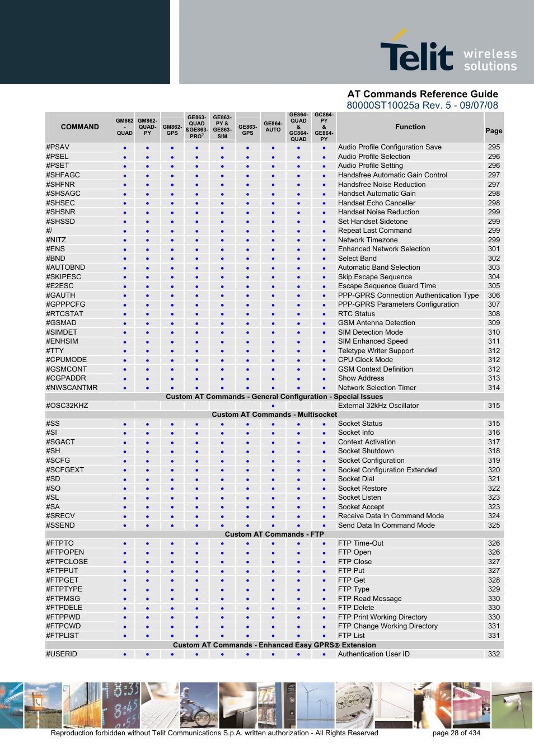Select '#FTPDELE' command entry
Image resolution: width=534 pixels, height=756 pixels.
coord(64,608)
